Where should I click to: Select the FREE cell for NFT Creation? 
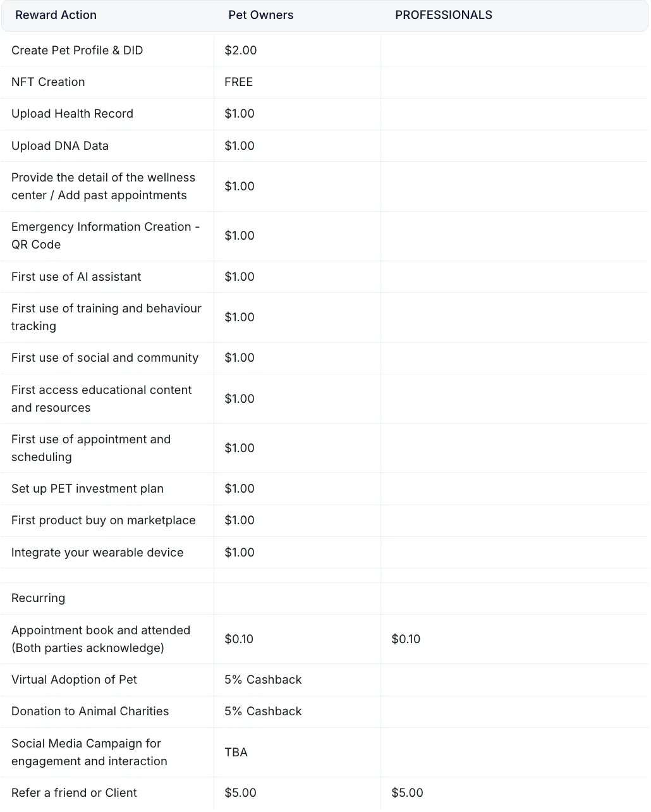click(x=238, y=82)
